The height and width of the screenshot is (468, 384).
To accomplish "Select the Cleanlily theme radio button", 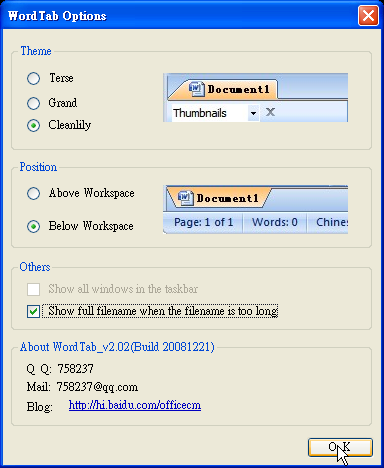I will coord(33,126).
